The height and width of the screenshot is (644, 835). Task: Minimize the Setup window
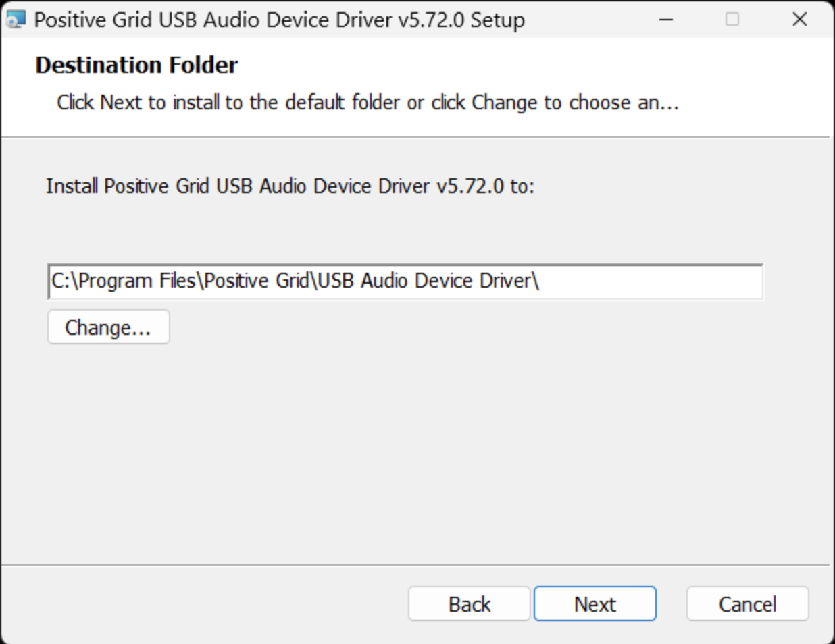666,20
